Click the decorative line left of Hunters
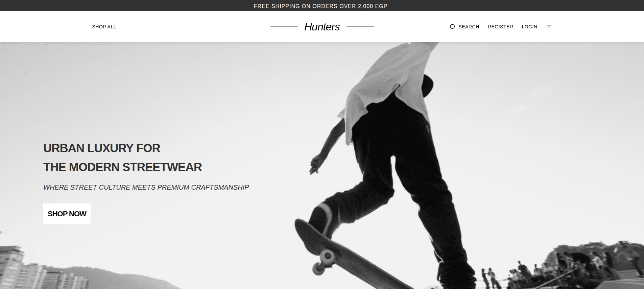This screenshot has height=289, width=644. [284, 26]
